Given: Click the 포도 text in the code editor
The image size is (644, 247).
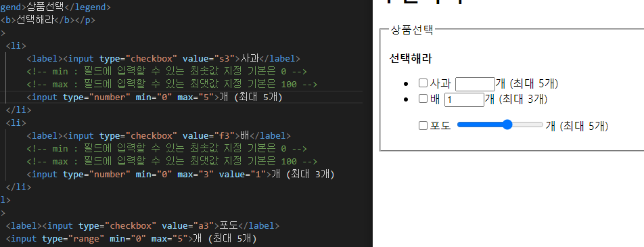Looking at the screenshot, I should point(229,225).
